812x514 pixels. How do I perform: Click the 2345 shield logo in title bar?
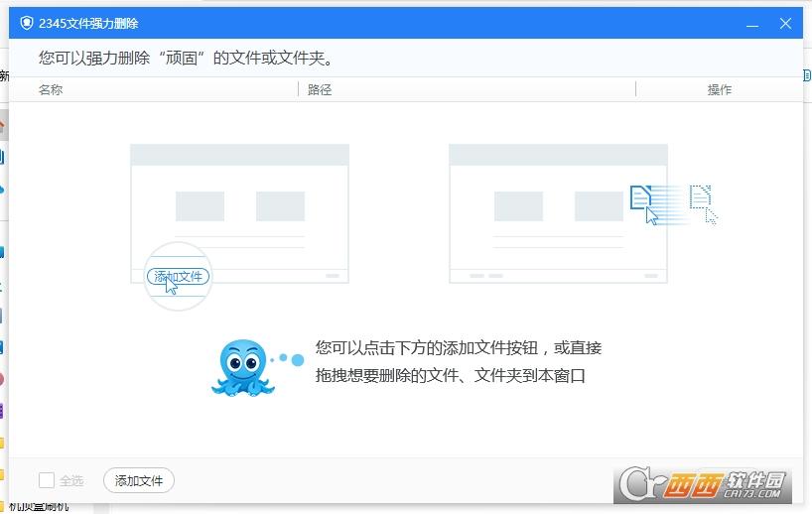pyautogui.click(x=27, y=23)
